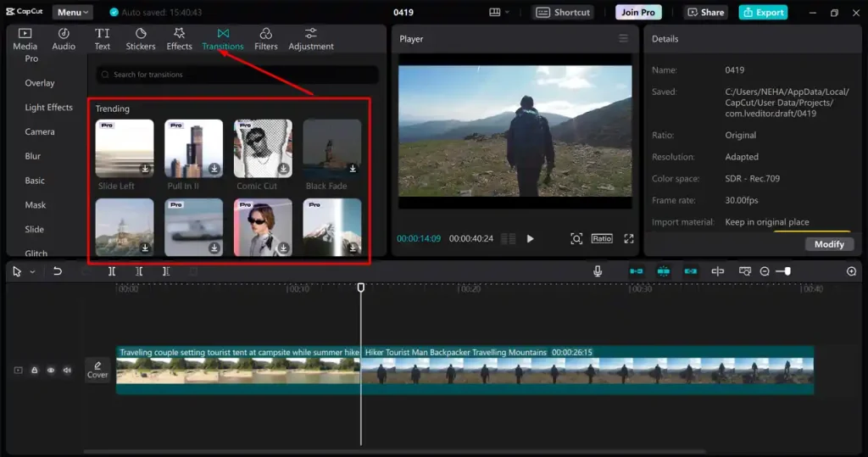Image resolution: width=868 pixels, height=457 pixels.
Task: Click the Split clip icon
Action: [112, 270]
